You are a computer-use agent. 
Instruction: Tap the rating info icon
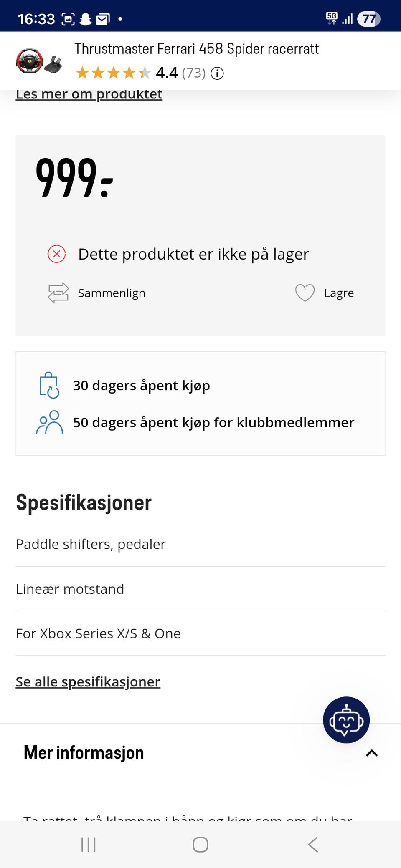[217, 73]
